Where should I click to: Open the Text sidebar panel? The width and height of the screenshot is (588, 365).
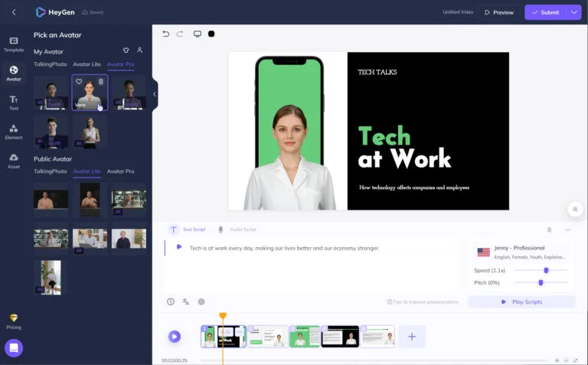(14, 103)
